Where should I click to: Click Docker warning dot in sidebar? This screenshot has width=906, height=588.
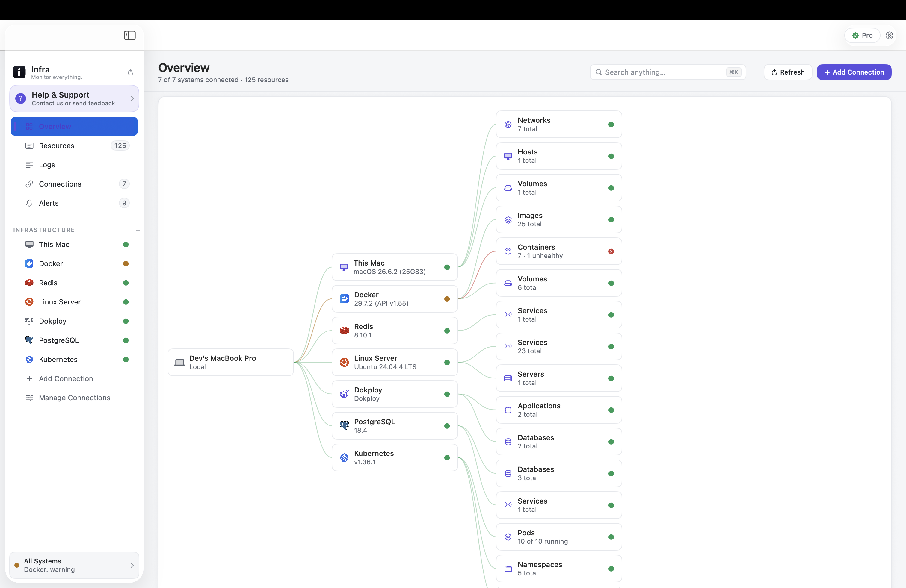click(x=126, y=263)
